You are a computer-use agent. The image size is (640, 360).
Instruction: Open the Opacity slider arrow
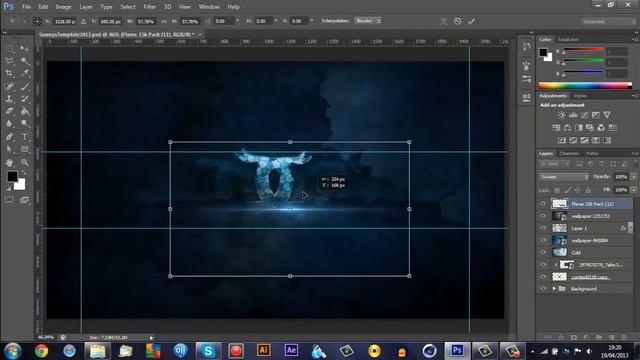[634, 177]
